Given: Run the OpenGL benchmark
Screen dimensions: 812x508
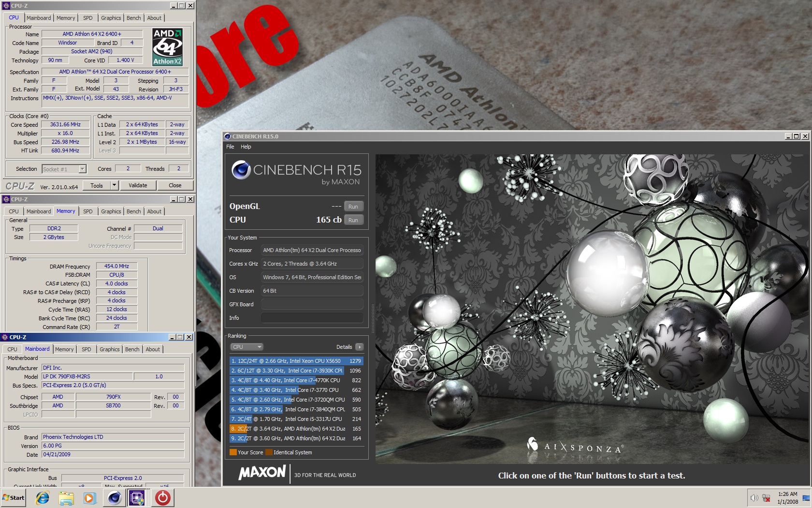Looking at the screenshot, I should (353, 207).
